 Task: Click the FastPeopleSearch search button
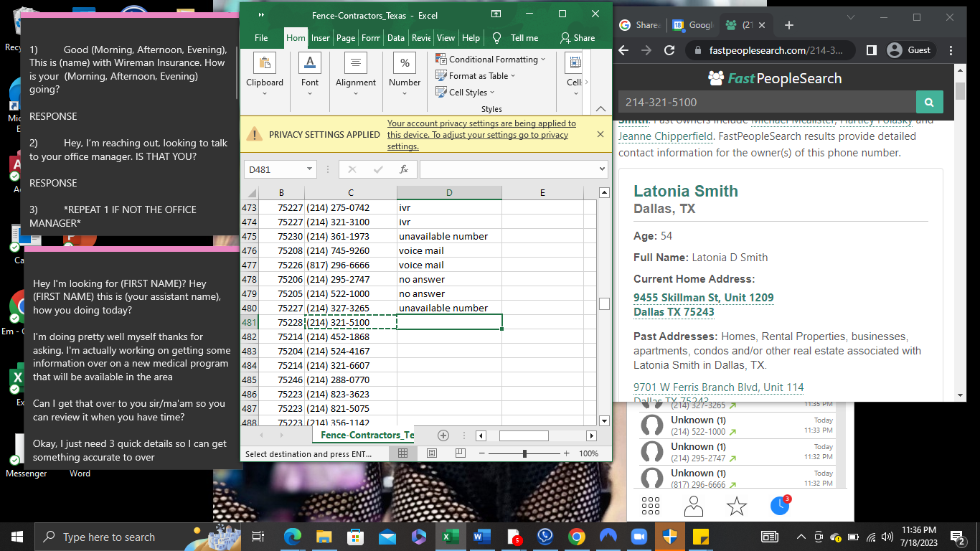click(929, 103)
